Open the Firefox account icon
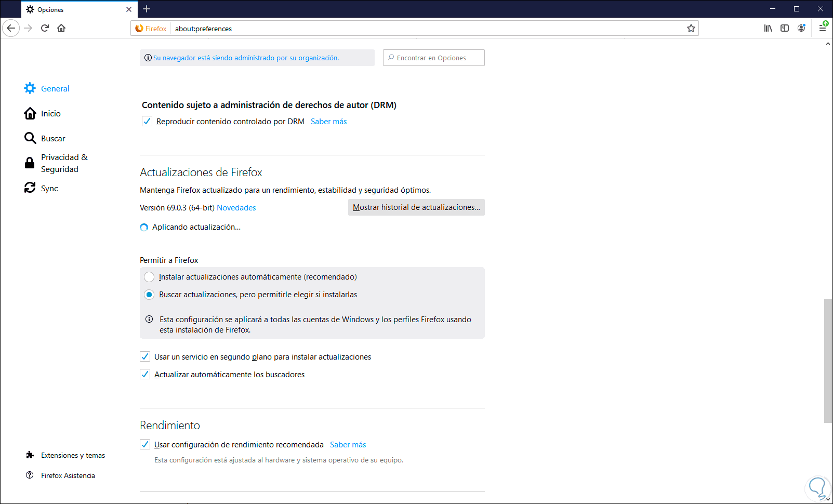This screenshot has width=833, height=504. 801,28
